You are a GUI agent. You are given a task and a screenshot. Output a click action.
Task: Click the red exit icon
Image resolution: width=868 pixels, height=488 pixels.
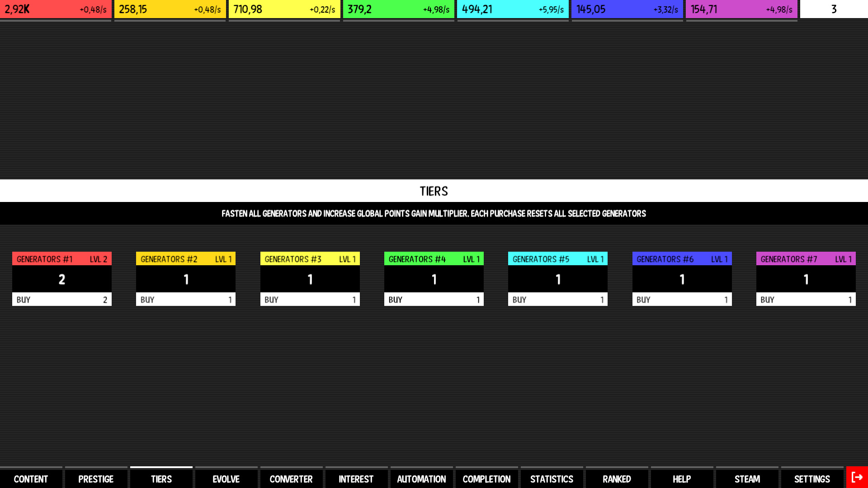point(857,478)
